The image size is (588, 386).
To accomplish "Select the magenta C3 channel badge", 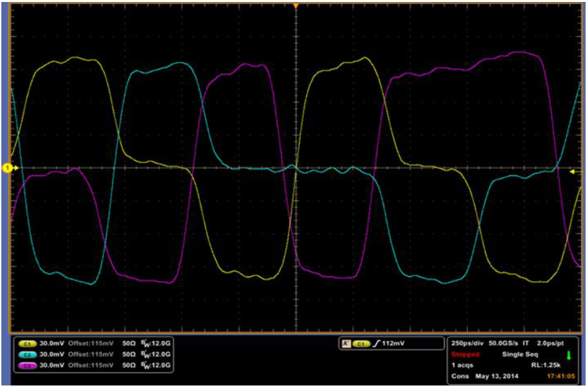I will [27, 365].
